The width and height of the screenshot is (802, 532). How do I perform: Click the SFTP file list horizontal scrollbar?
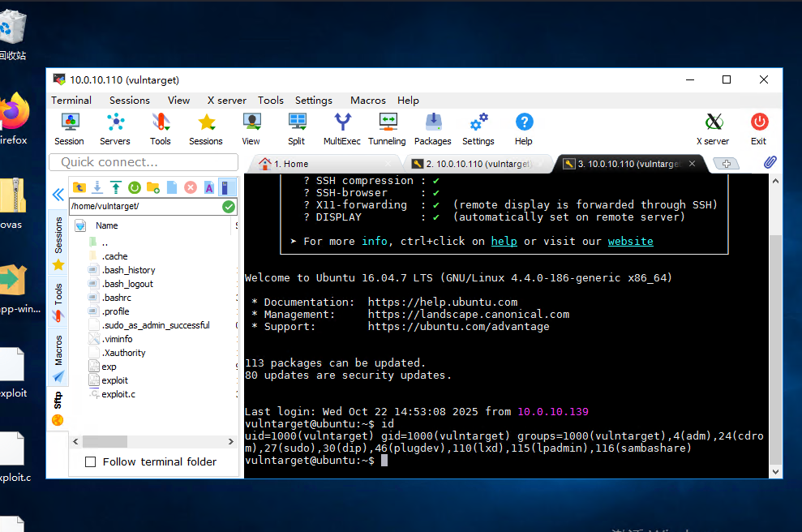pos(105,441)
